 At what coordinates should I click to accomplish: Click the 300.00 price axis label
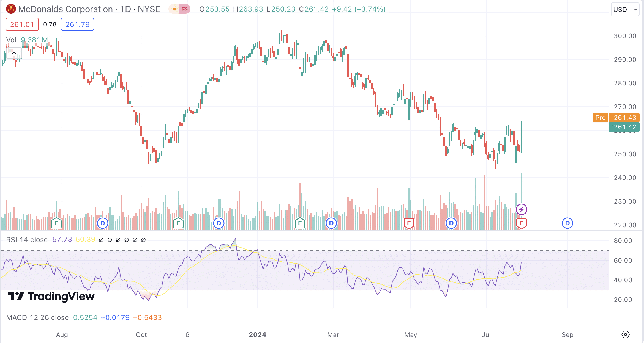(x=625, y=36)
